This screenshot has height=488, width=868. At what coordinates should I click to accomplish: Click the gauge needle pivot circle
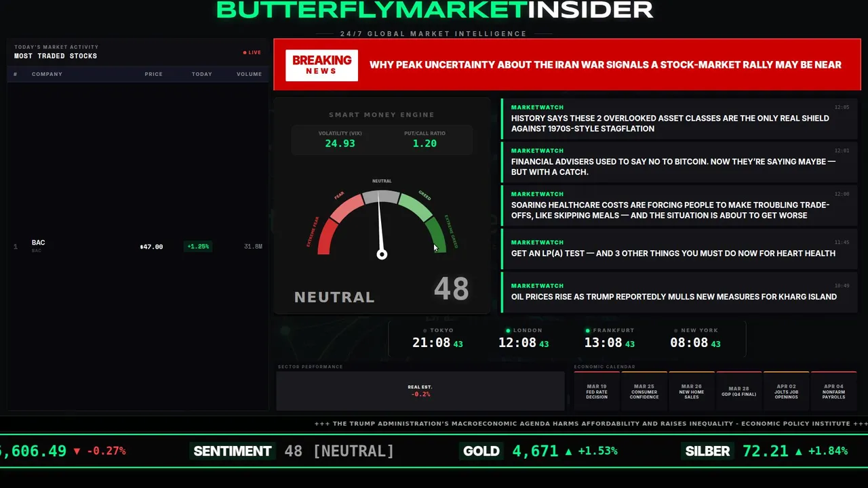click(382, 254)
